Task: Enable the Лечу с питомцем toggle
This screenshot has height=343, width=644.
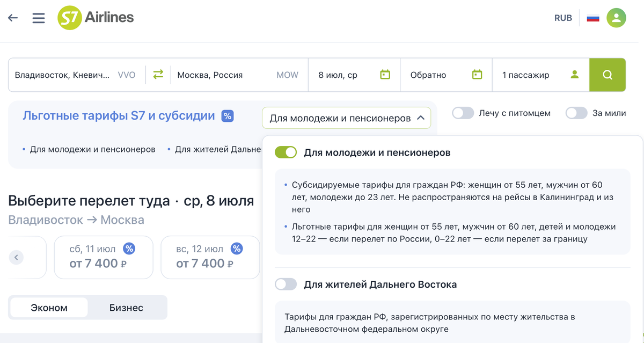Action: pos(463,113)
